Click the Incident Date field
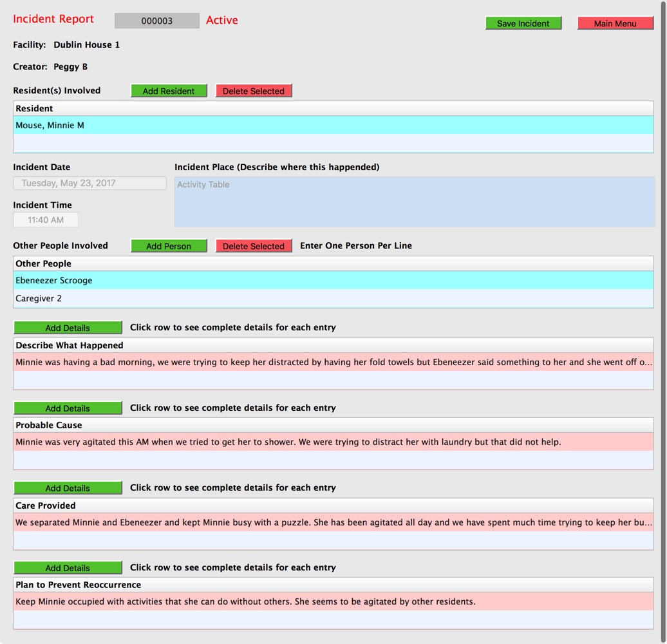This screenshot has height=644, width=667. coord(89,183)
